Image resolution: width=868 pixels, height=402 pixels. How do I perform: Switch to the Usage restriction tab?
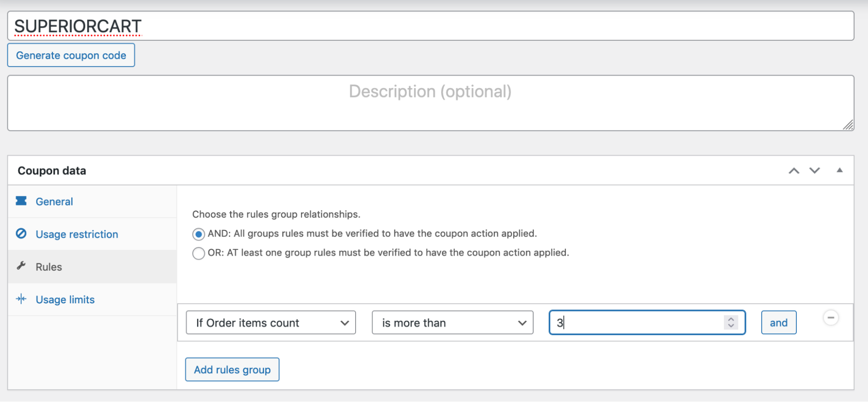pos(76,234)
